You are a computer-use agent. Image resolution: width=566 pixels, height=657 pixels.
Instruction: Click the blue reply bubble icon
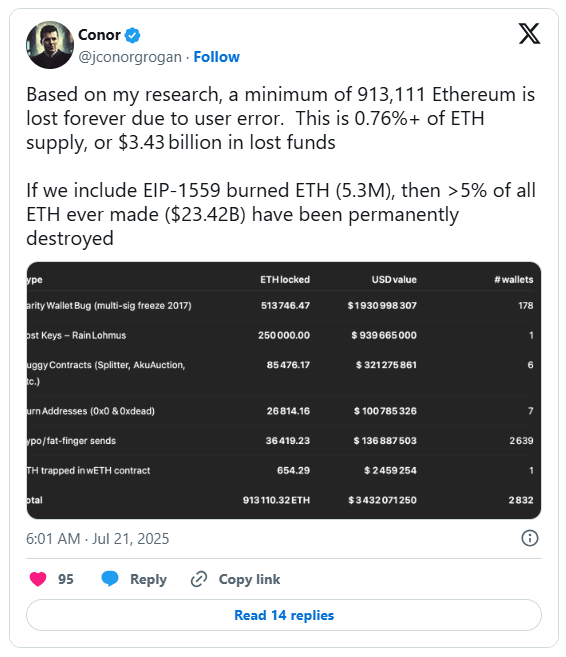pyautogui.click(x=110, y=579)
